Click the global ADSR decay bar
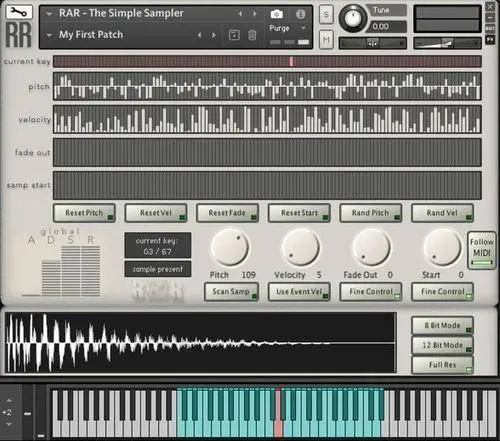Screen dimensions: 500x441 (x=51, y=279)
